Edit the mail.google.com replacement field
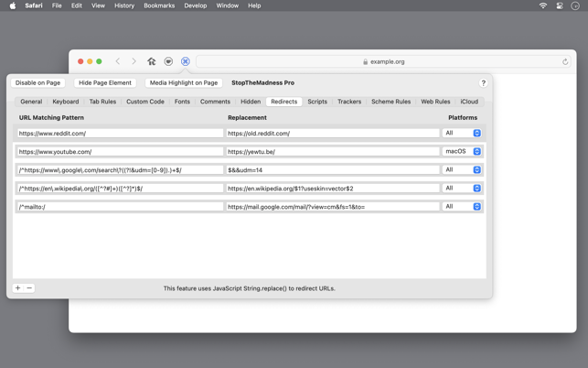The width and height of the screenshot is (588, 368). [x=333, y=207]
